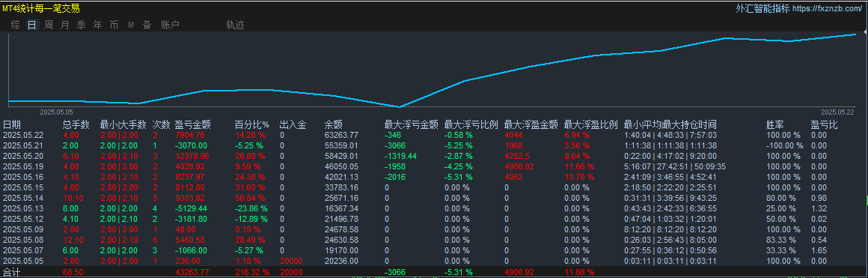
Task: Open the 轨迹 track tab
Action: (235, 25)
